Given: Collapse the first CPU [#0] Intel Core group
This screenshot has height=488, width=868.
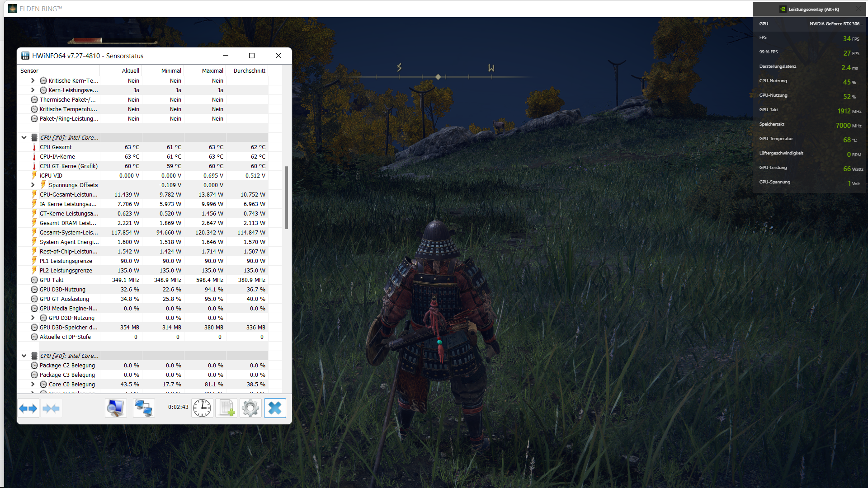Looking at the screenshot, I should [24, 137].
